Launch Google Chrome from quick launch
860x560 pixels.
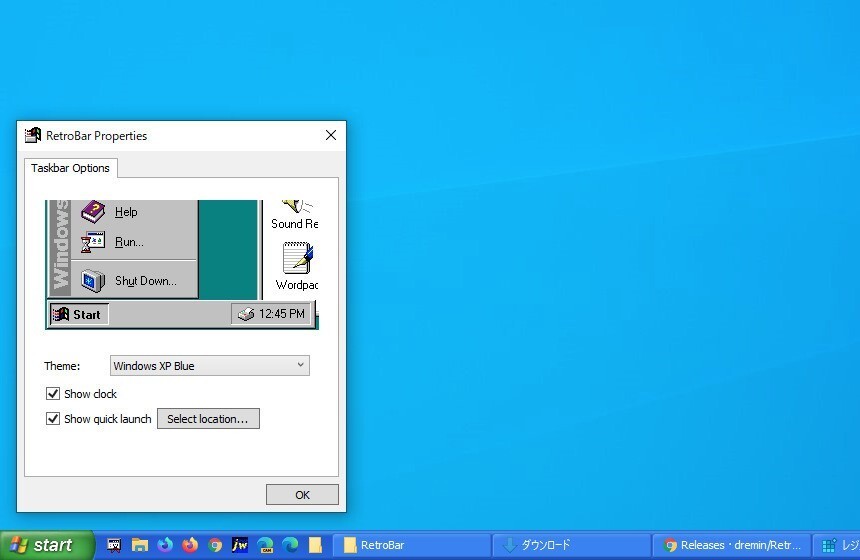click(215, 545)
